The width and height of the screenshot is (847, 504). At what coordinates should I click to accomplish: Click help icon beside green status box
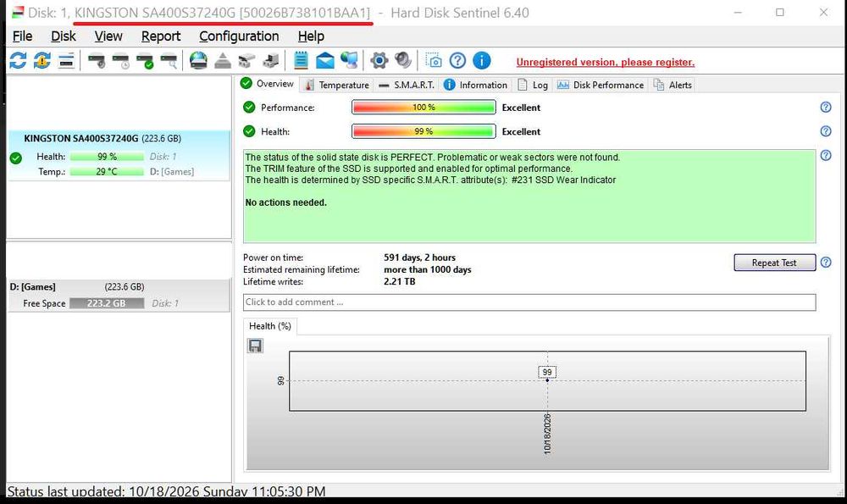pos(826,156)
